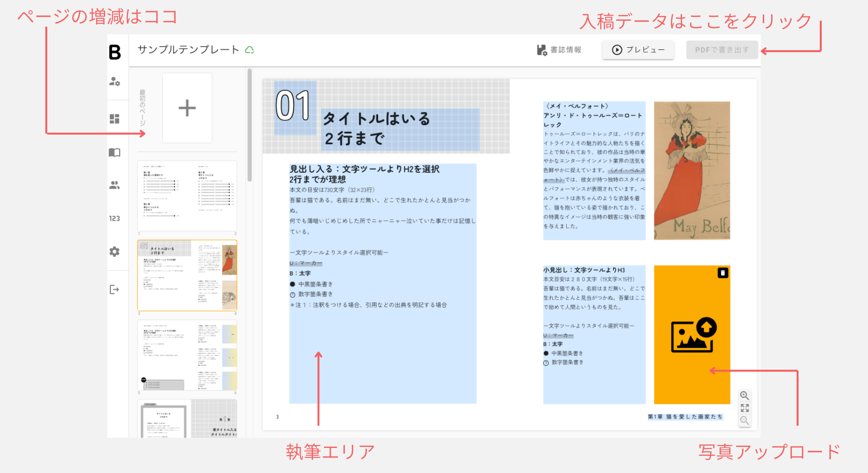
Task: Select the pages 1-2 spread thumbnail
Action: click(187, 195)
